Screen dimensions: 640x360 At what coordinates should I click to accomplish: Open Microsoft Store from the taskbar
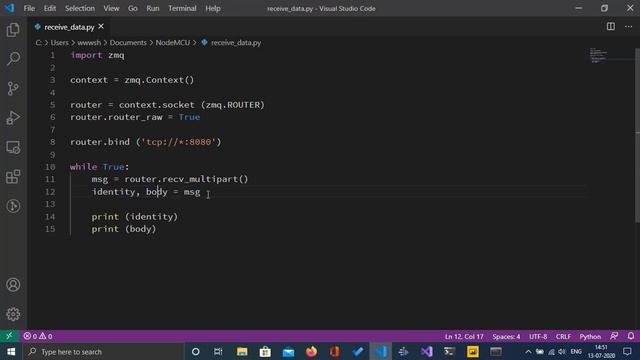click(x=265, y=351)
